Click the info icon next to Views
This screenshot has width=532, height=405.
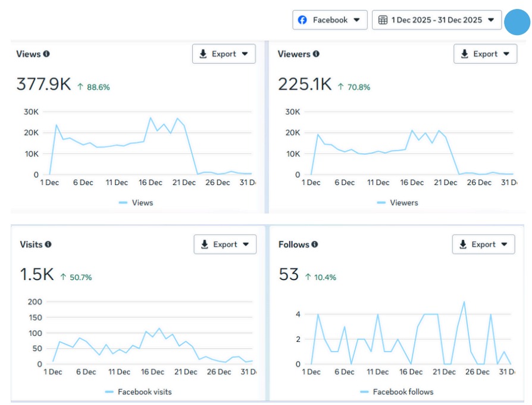[x=46, y=54]
